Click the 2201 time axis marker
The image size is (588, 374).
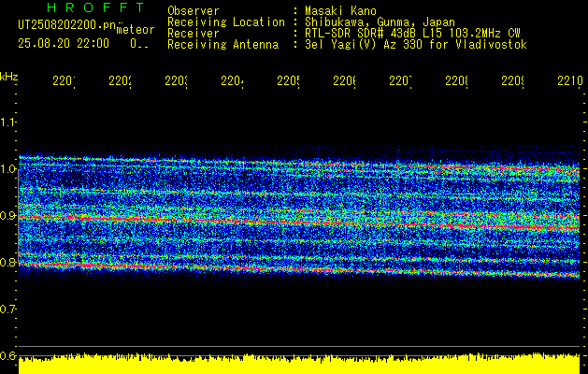(x=64, y=81)
